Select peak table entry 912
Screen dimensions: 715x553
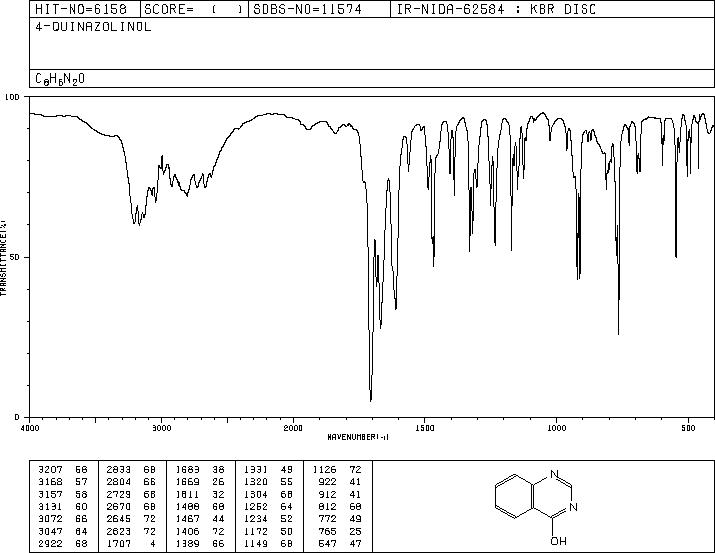340,495
